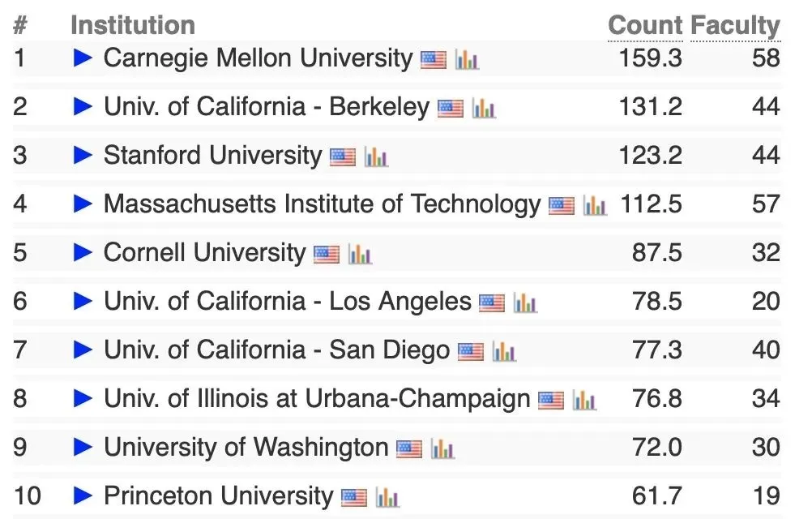Click the Count column header
The image size is (812, 519).
coord(645,25)
